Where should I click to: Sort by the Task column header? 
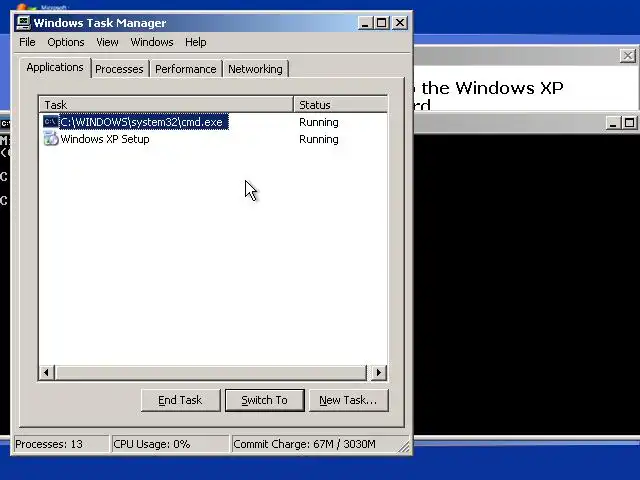pyautogui.click(x=167, y=104)
